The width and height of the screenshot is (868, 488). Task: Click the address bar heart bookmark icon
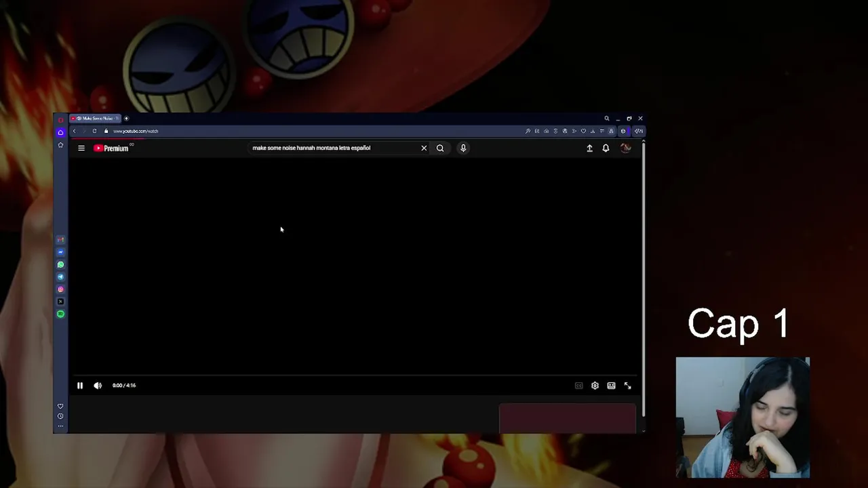point(583,131)
